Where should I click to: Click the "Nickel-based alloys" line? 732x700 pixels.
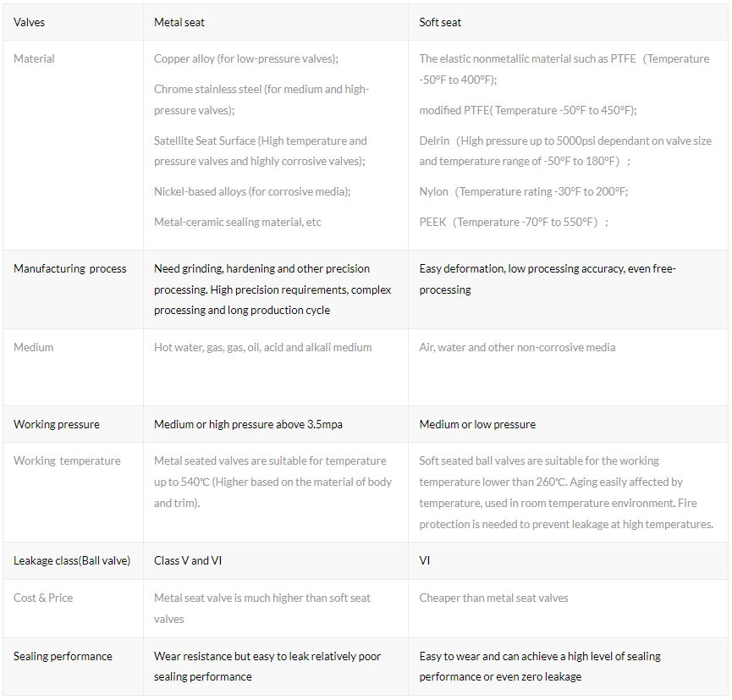point(252,191)
